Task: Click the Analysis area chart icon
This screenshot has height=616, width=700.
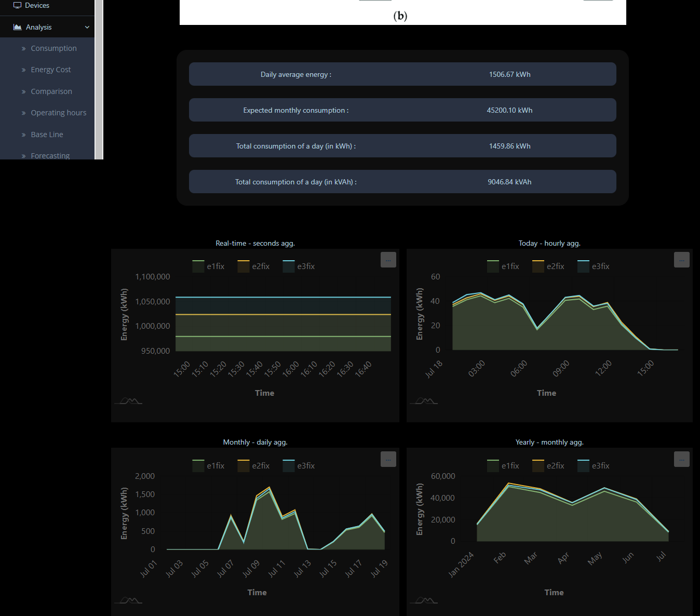Action: (x=17, y=27)
